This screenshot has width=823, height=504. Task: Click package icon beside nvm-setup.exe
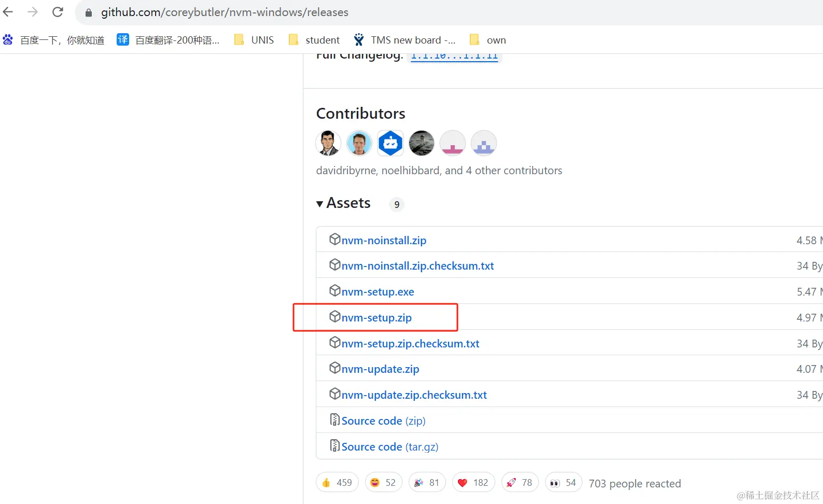tap(335, 290)
